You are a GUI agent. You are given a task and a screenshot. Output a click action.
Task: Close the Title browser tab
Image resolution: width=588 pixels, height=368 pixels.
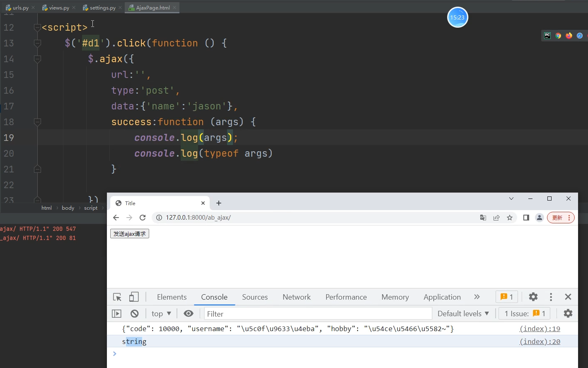203,203
